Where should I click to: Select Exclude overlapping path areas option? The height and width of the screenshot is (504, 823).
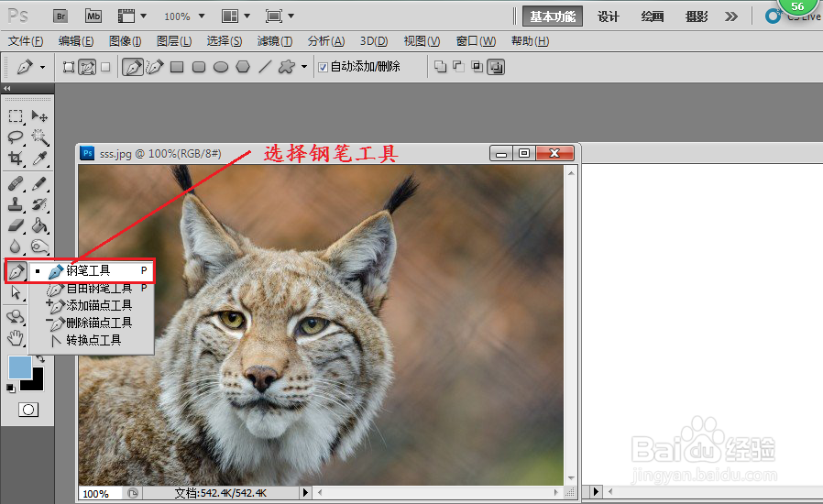pyautogui.click(x=496, y=67)
